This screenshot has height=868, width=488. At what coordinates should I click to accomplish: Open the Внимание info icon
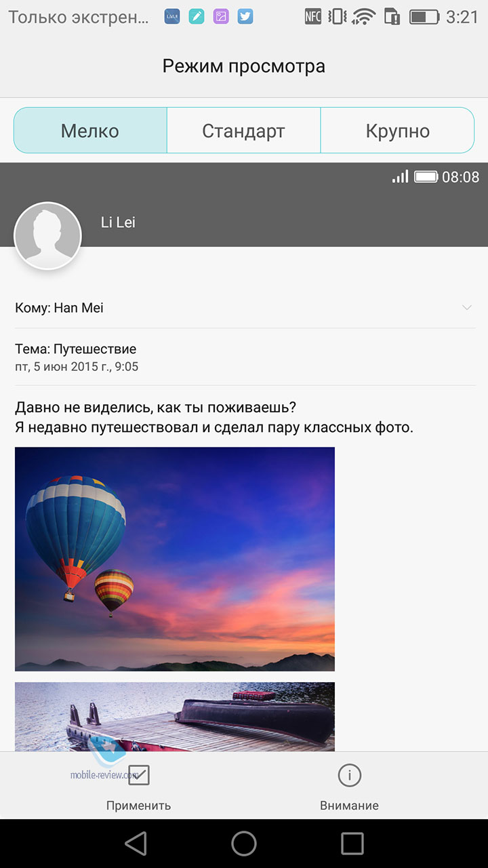pos(350,775)
